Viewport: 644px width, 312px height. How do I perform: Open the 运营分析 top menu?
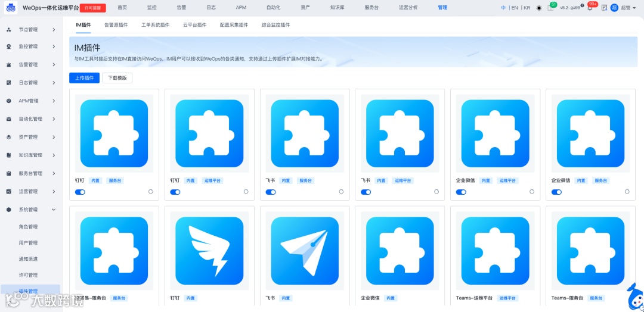coord(408,8)
